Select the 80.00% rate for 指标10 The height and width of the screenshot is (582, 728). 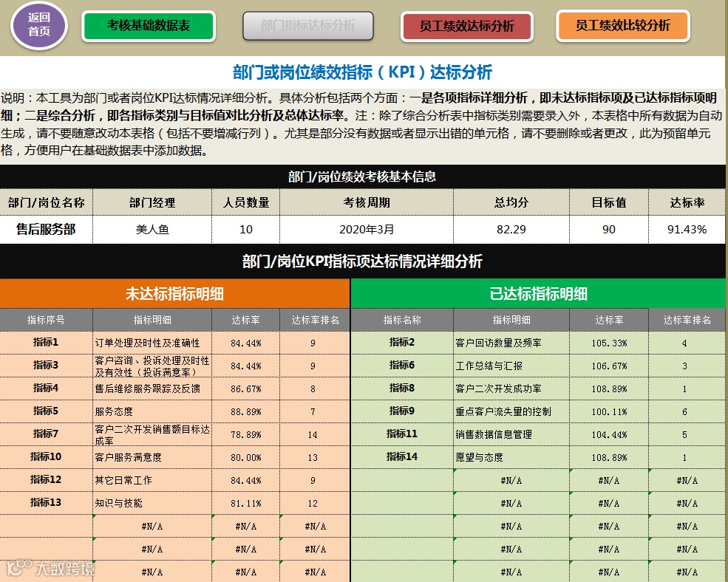point(245,457)
